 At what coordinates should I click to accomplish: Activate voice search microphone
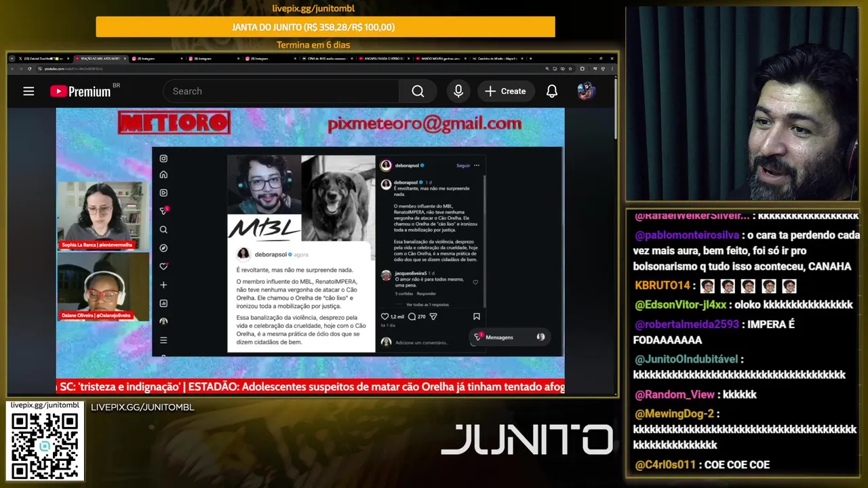(x=458, y=91)
